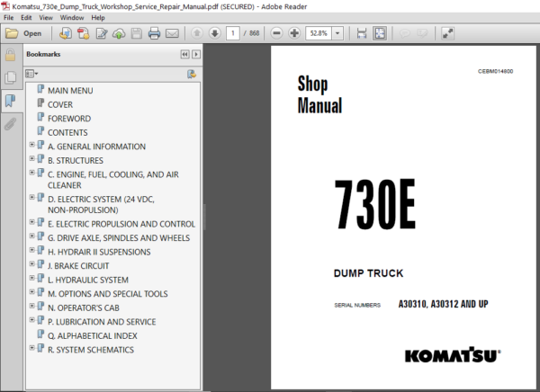Click the upload to cloud icon

click(119, 33)
